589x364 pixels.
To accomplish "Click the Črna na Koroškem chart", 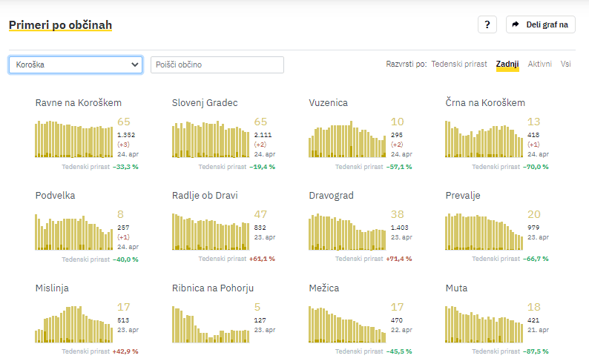I will tap(484, 139).
